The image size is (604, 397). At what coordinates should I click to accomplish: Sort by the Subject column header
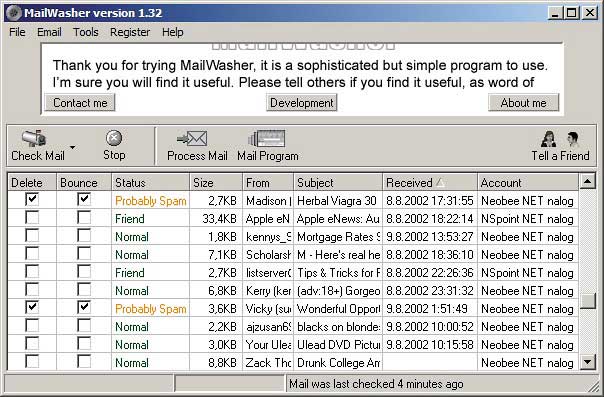338,182
